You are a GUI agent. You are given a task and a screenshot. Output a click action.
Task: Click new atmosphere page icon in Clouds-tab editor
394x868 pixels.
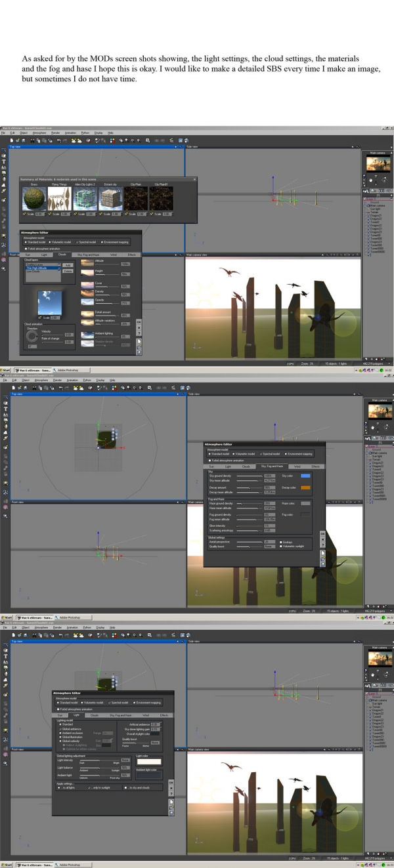point(139,341)
